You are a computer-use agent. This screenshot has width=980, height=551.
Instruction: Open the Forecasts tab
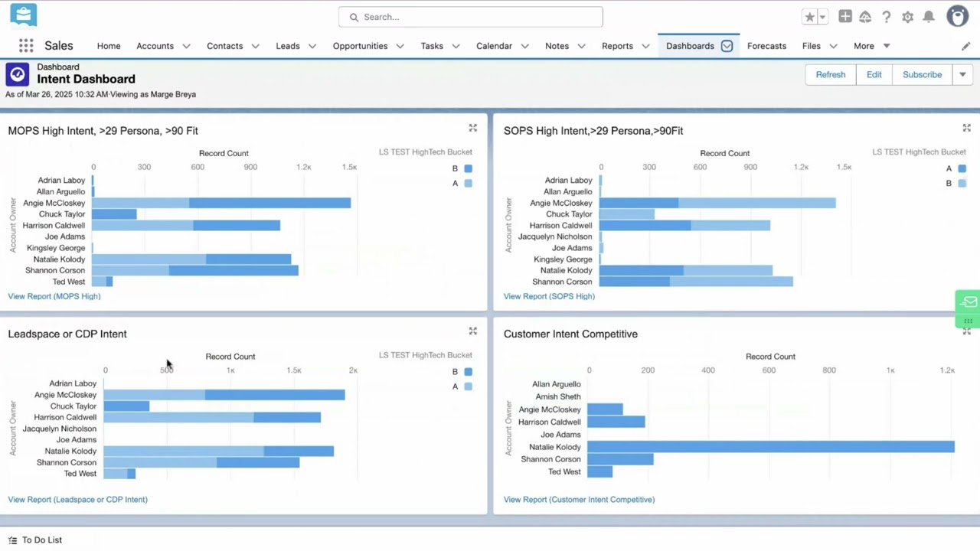[x=766, y=46]
